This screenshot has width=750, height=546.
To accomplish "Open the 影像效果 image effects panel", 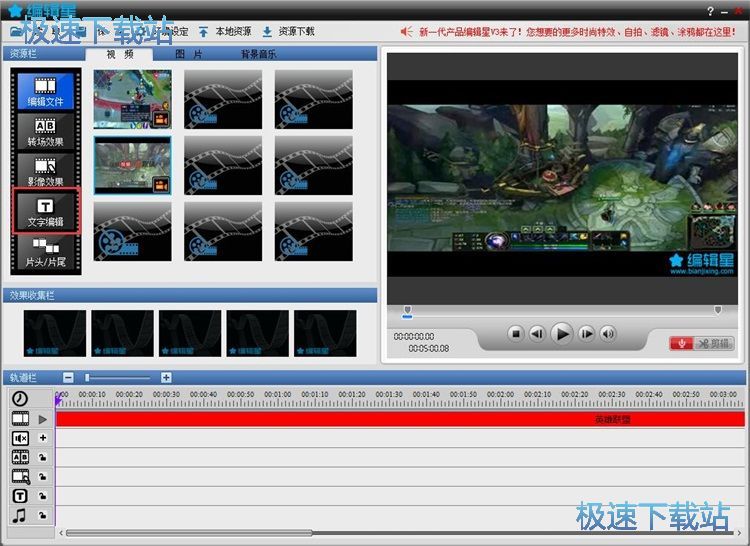I will [x=45, y=171].
